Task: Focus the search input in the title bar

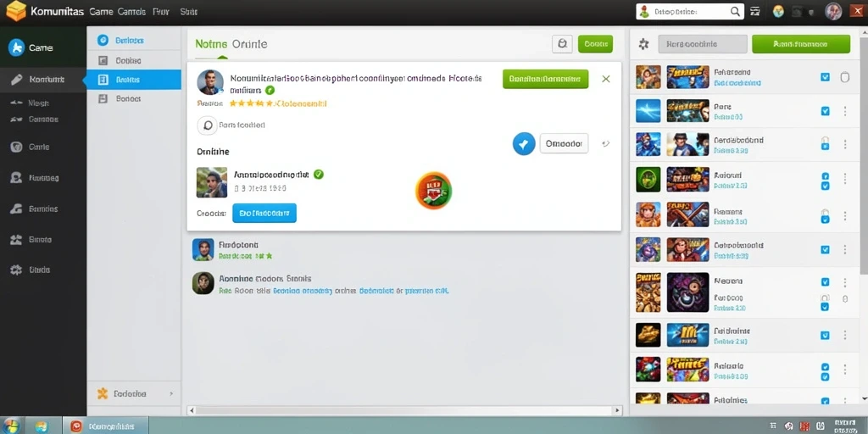Action: [690, 11]
